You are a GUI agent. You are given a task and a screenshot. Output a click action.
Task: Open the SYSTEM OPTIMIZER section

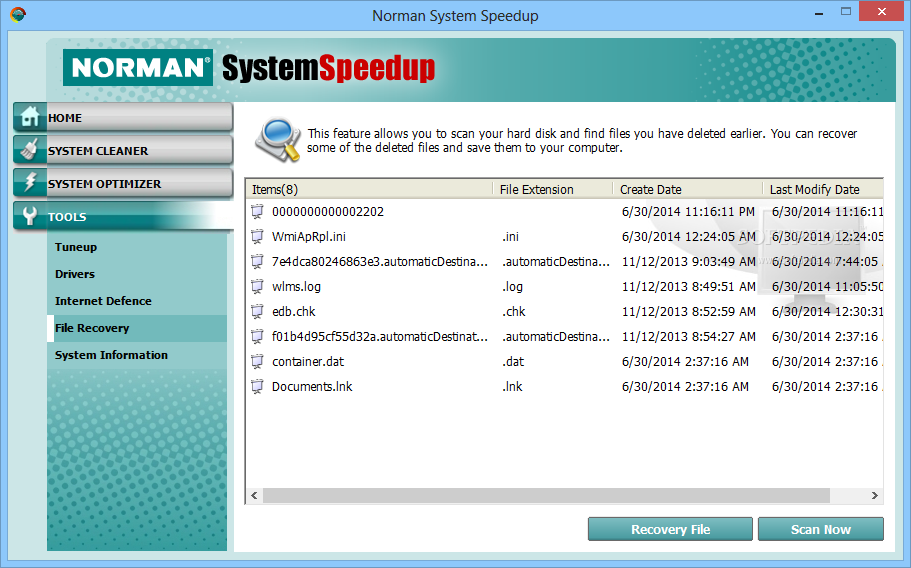click(x=123, y=184)
